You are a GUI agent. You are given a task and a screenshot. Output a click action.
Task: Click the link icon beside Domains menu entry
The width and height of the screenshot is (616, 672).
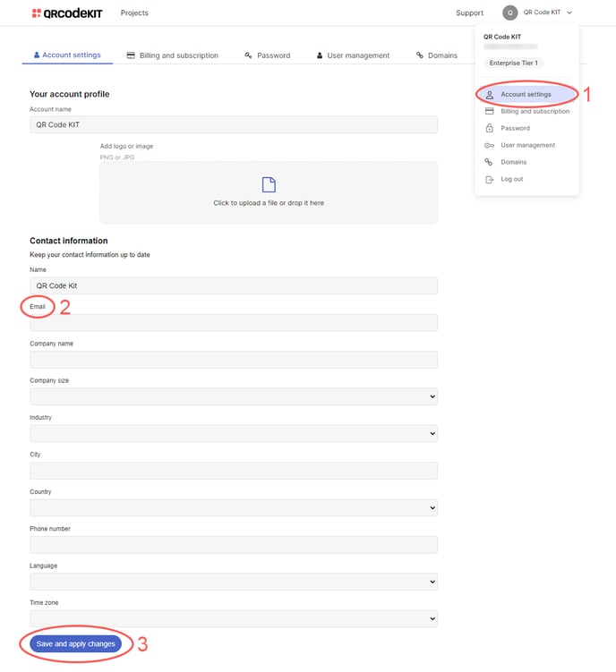489,162
